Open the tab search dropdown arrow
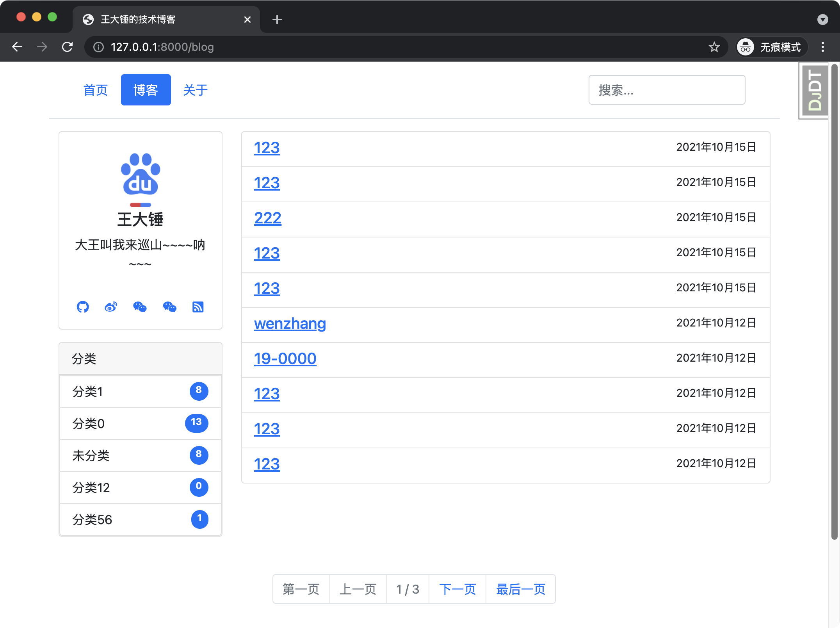 (822, 20)
